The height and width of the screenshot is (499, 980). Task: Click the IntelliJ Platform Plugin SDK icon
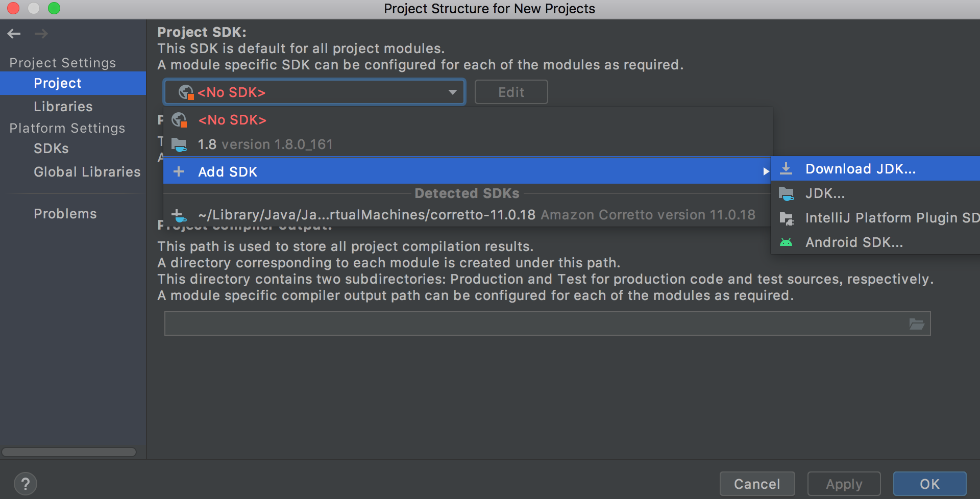(x=786, y=218)
